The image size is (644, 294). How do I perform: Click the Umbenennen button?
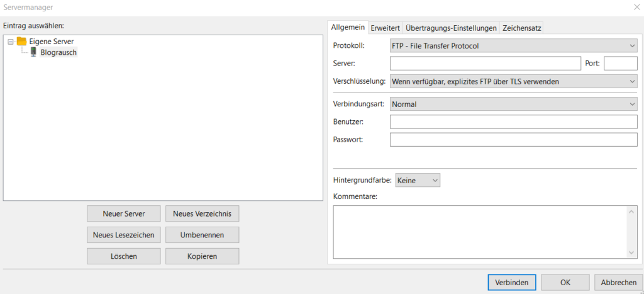pyautogui.click(x=202, y=235)
